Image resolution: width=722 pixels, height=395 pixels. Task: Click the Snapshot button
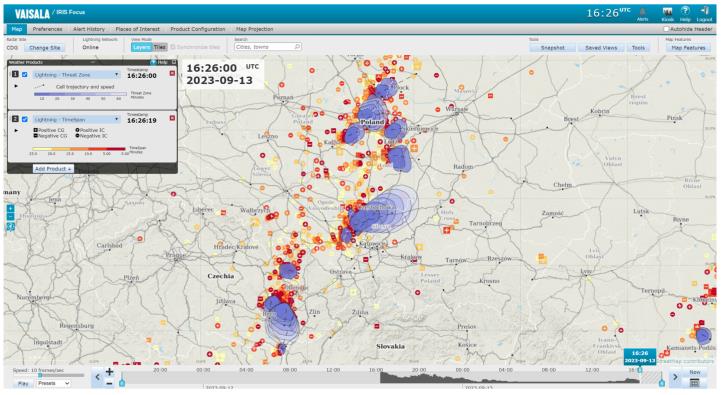553,47
